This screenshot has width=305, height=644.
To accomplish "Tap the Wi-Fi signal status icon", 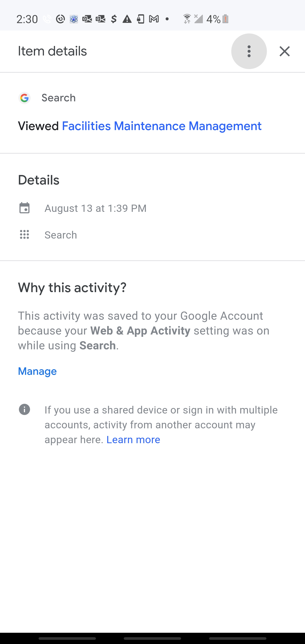I will (187, 19).
